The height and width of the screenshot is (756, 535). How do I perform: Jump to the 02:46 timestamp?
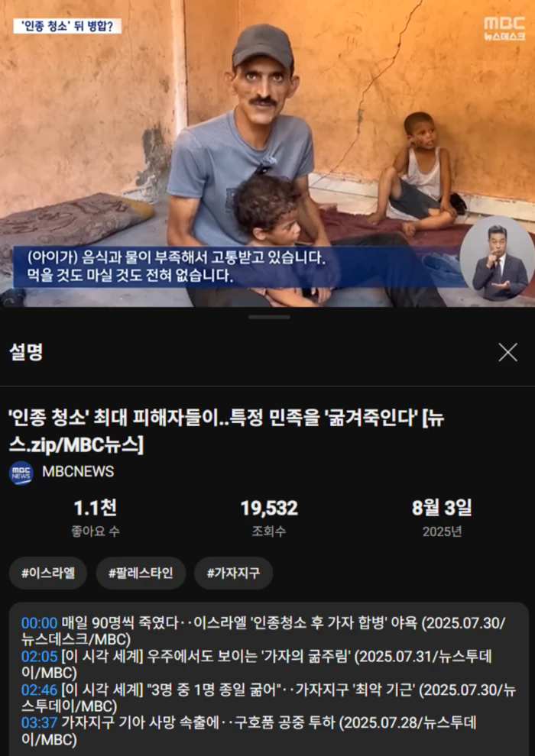click(39, 690)
